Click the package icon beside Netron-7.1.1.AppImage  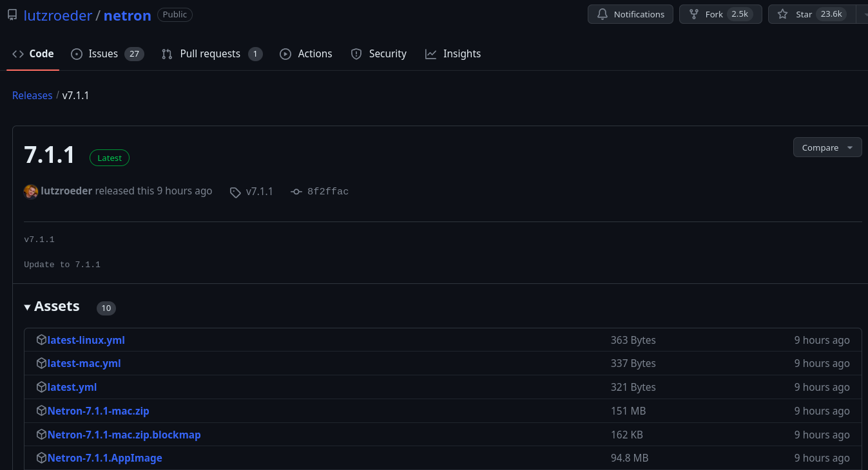coord(41,457)
